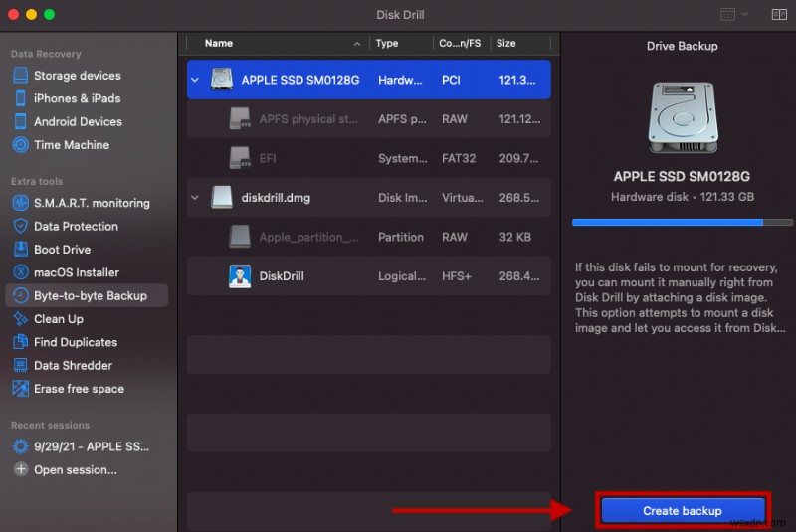Viewport: 796px width, 532px height.
Task: Click the Apple_partition row icon
Action: click(x=240, y=237)
